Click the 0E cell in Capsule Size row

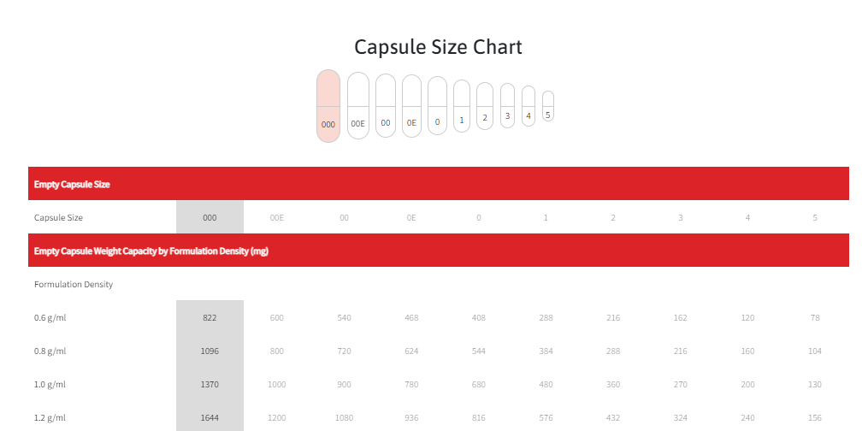(x=411, y=217)
